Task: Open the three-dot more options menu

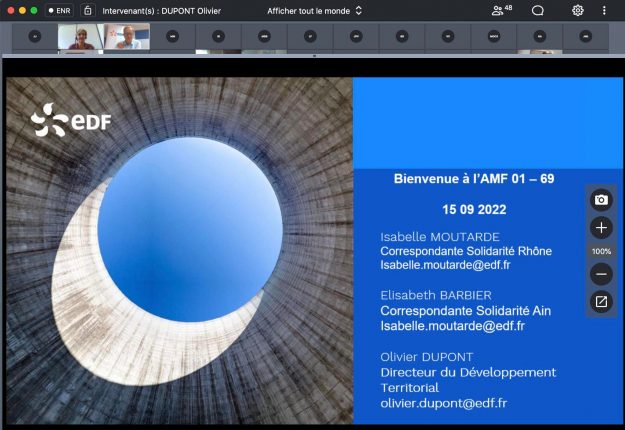Action: point(605,10)
